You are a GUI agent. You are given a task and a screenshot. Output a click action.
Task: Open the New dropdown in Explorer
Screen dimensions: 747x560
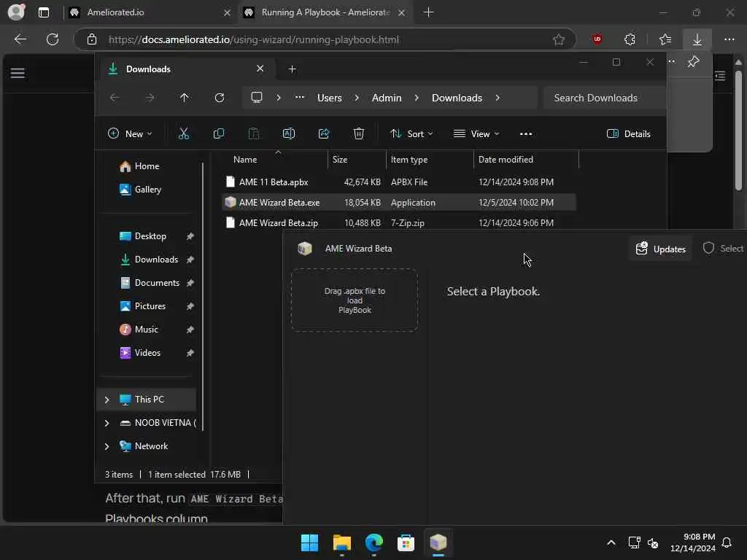(130, 134)
